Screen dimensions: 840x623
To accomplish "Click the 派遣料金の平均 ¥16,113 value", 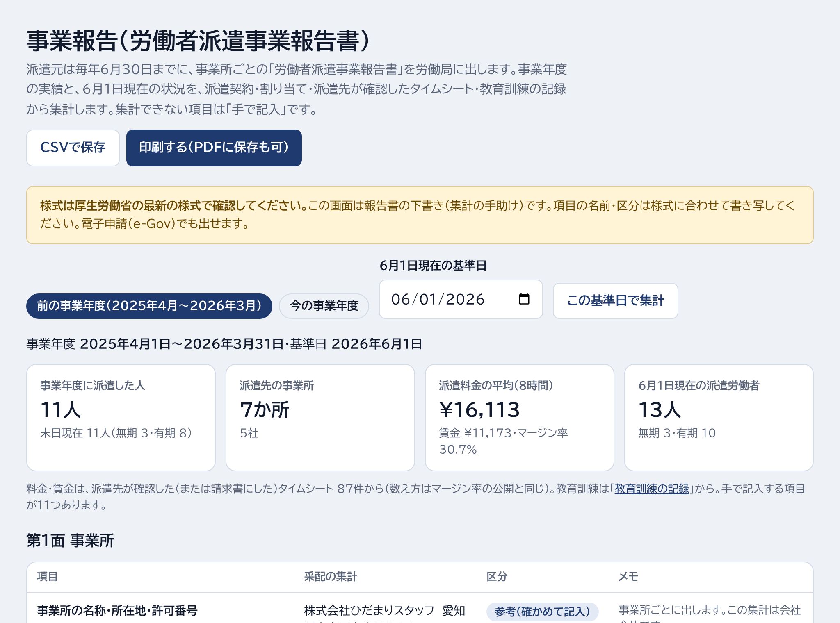I will [x=479, y=409].
